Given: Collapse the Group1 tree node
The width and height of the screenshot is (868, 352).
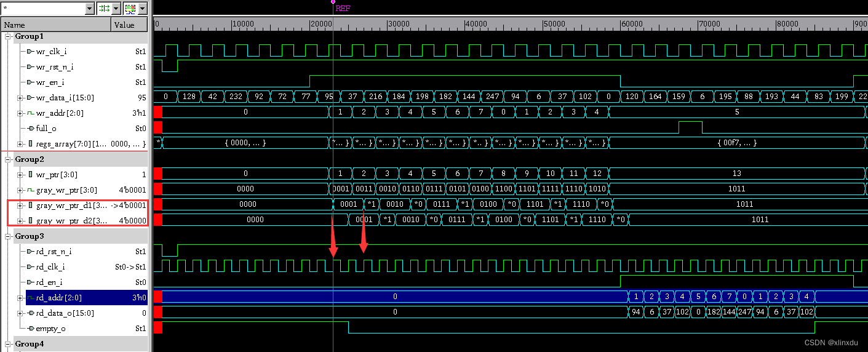Looking at the screenshot, I should [x=9, y=36].
